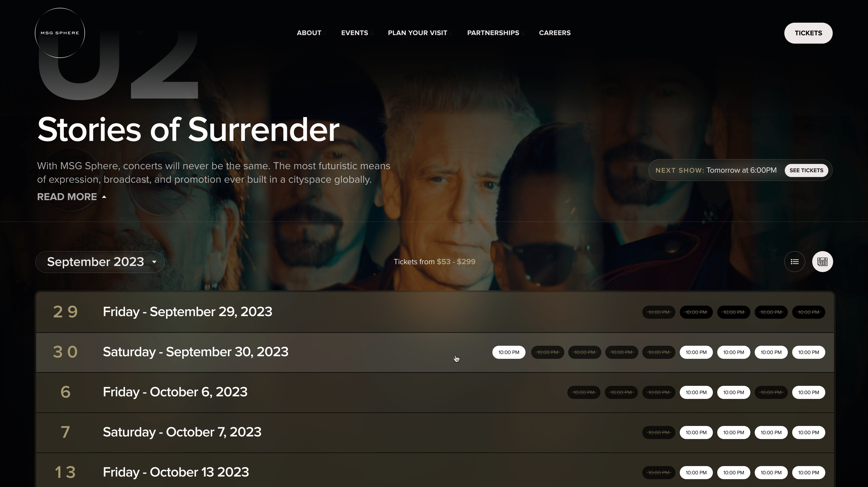The image size is (868, 487).
Task: Open the CAREERS link
Action: click(555, 33)
